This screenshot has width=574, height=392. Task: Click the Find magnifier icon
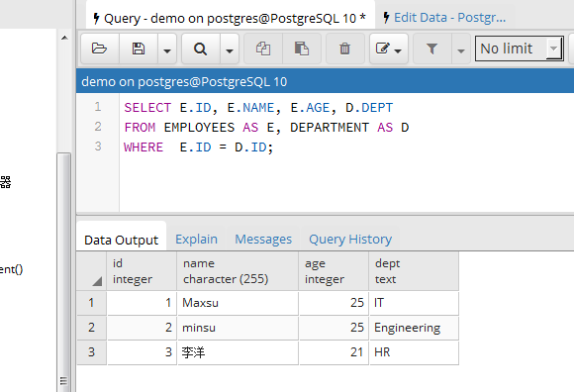coord(200,49)
